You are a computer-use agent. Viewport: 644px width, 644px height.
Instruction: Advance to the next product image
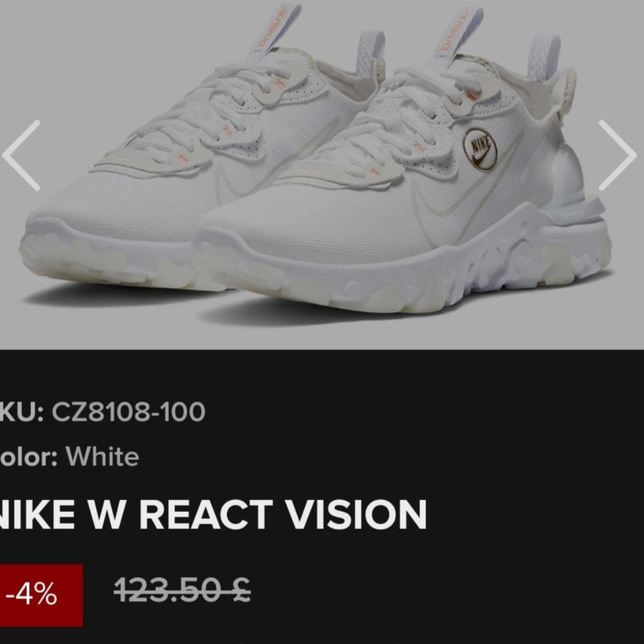tap(617, 155)
